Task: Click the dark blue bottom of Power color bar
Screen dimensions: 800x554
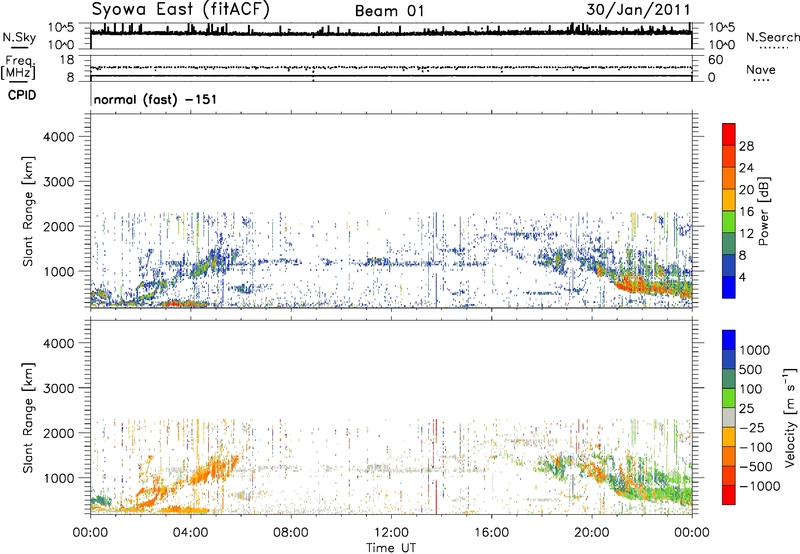Action: tap(729, 287)
